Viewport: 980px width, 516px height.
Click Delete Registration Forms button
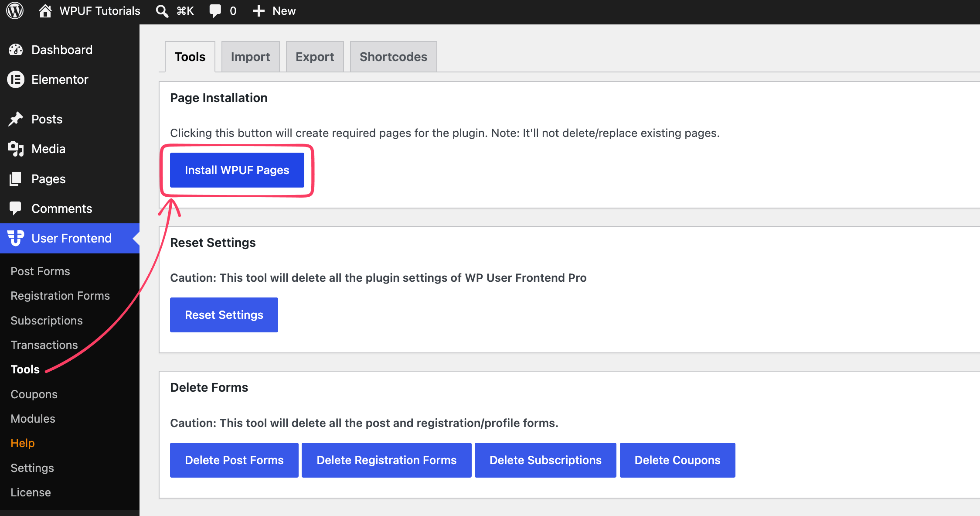[387, 460]
